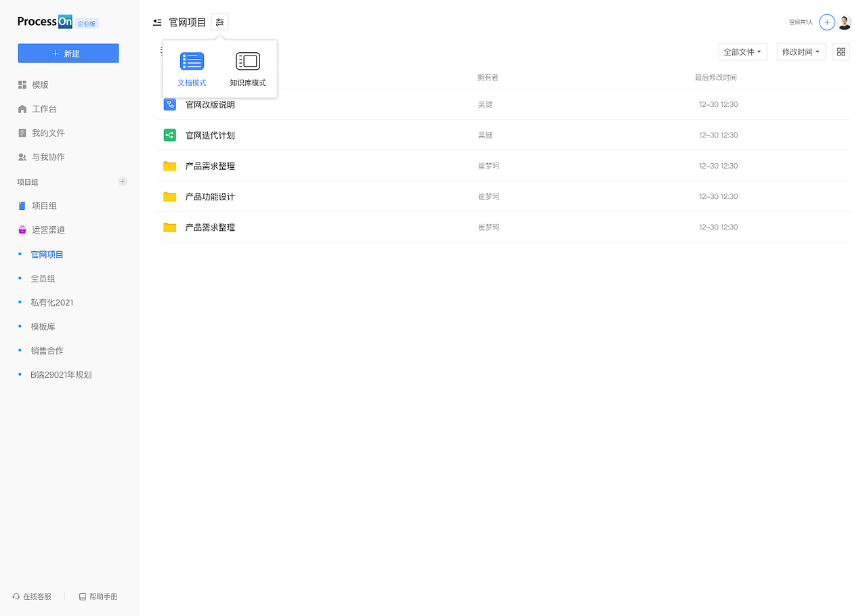This screenshot has width=867, height=616.
Task: Select 文档模式 document mode
Action: click(x=192, y=70)
